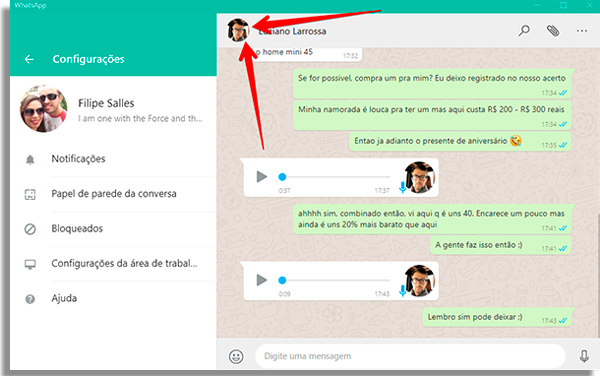Image resolution: width=600 pixels, height=376 pixels.
Task: Search in the conversation with magnifier icon
Action: click(x=524, y=30)
